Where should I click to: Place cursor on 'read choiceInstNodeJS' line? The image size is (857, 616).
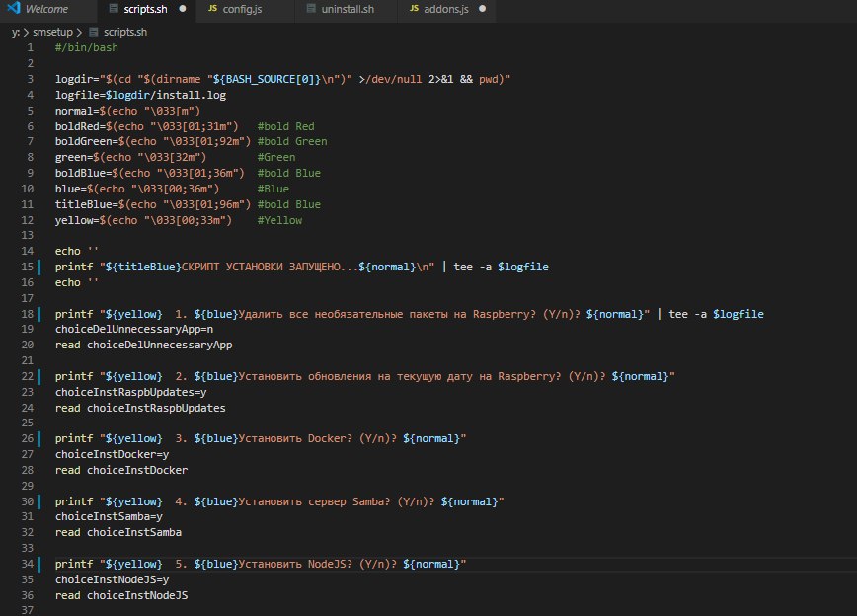point(121,596)
